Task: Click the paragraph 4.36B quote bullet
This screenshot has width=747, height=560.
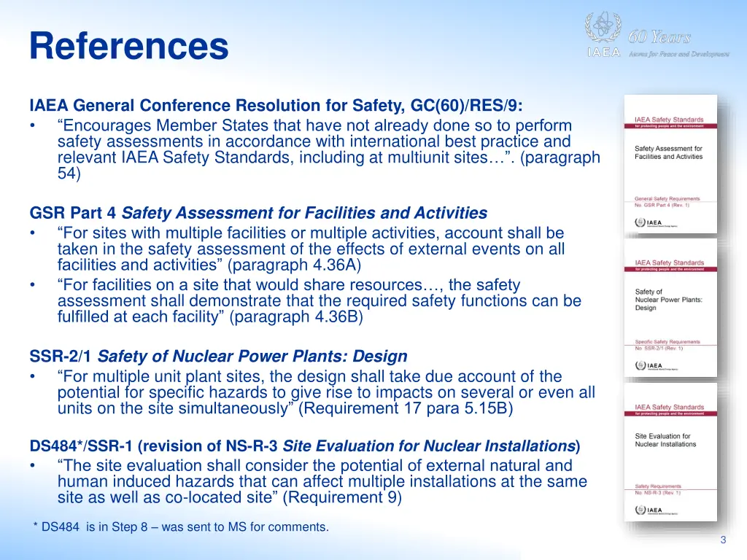Action: (320, 300)
